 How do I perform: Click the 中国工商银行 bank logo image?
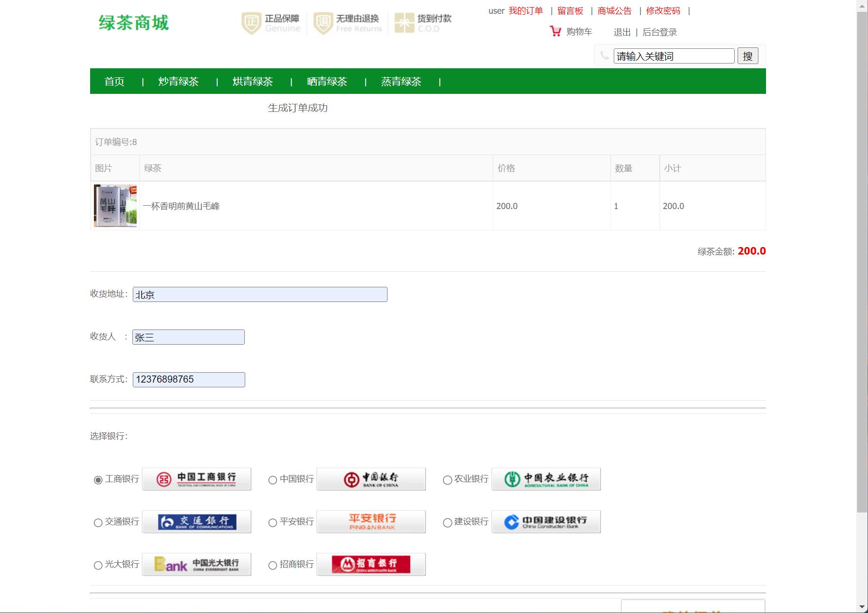(197, 479)
